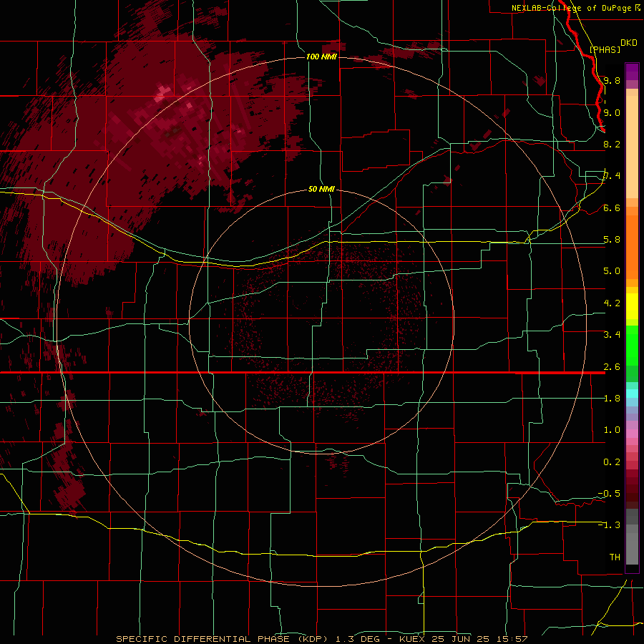Click the 1.8 value on the color scale

612,398
